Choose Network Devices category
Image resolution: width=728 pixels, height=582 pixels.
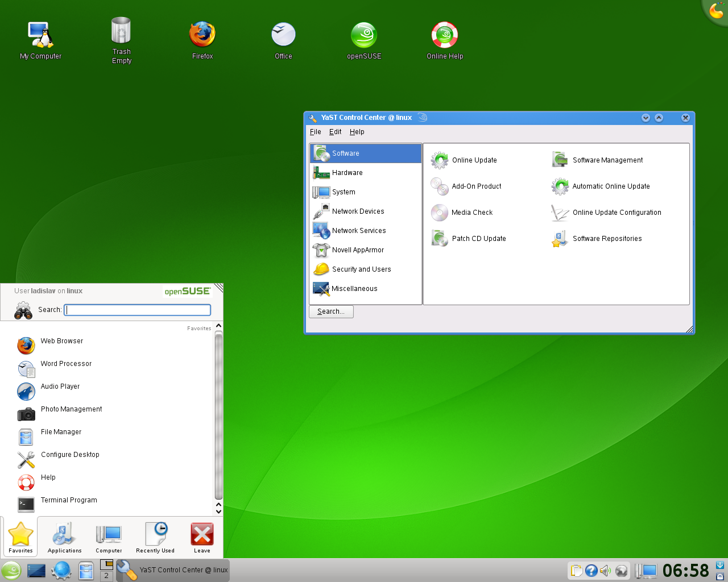coord(366,211)
